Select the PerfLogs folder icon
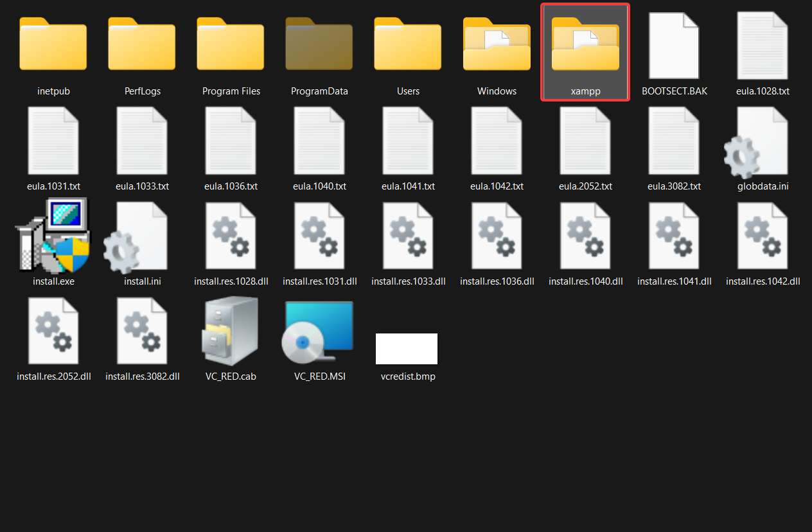Viewport: 812px width, 532px height. [x=142, y=44]
